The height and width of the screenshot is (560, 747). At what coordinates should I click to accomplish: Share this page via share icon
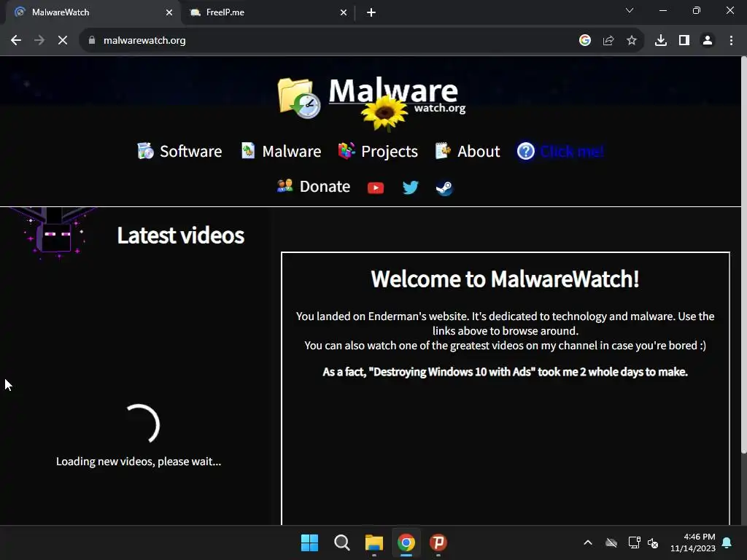(608, 41)
